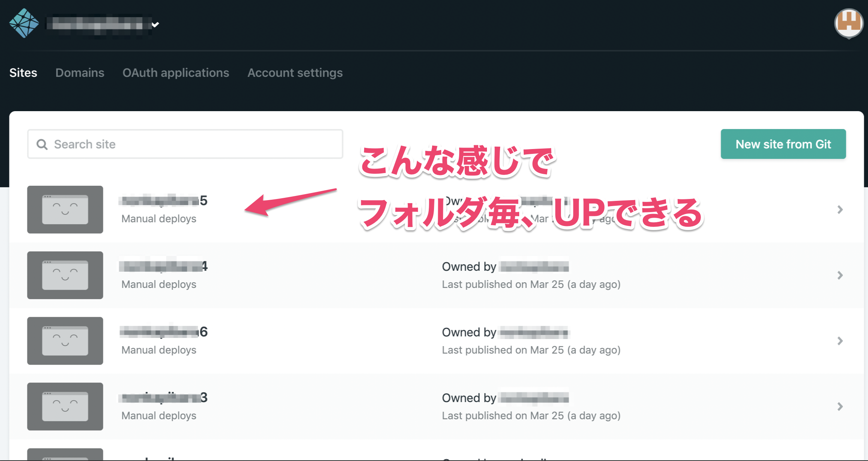Click the thumbnail of the site ending in 3
This screenshot has width=868, height=461.
tap(65, 407)
